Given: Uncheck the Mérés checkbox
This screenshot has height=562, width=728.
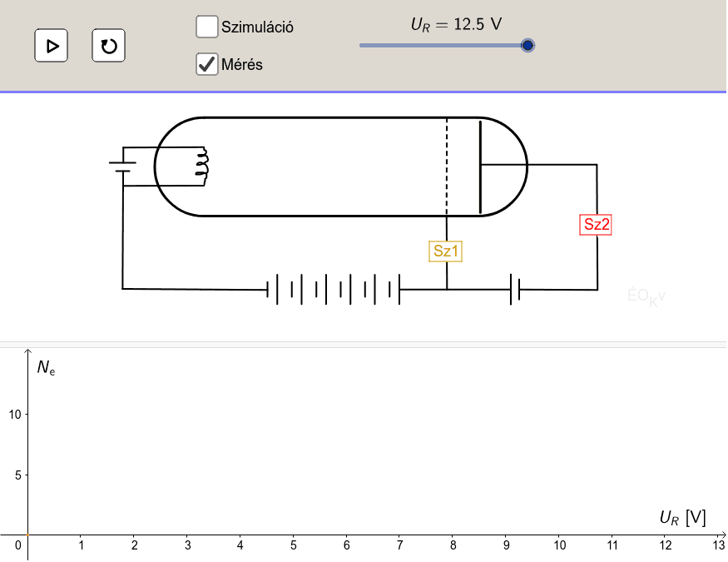Looking at the screenshot, I should point(207,64).
